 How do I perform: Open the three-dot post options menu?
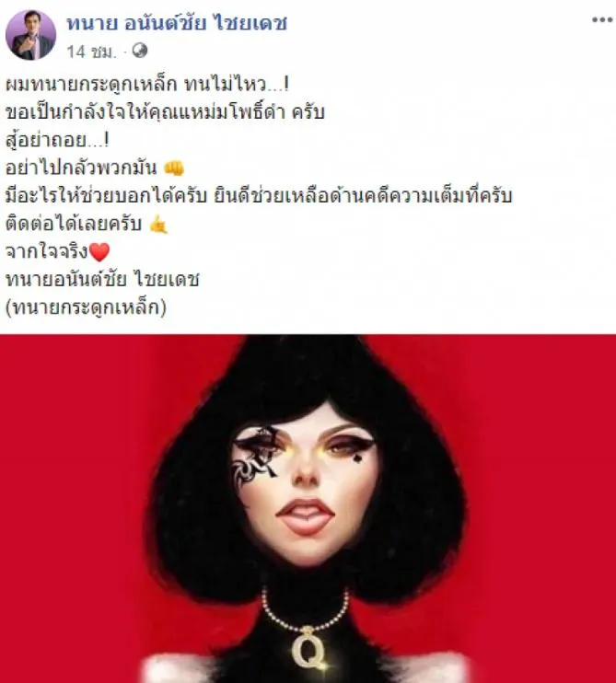click(x=602, y=19)
